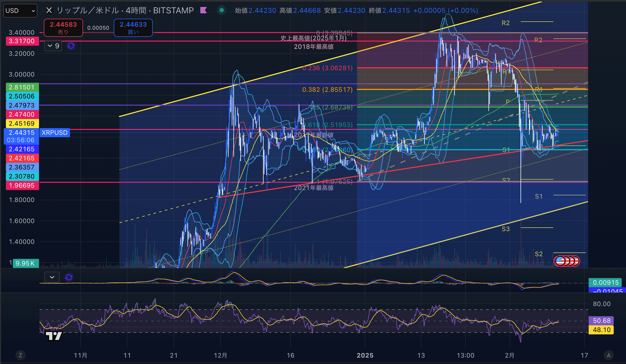This screenshot has height=364, width=626.
Task: Open the USD currency dropdown
Action: [20, 11]
